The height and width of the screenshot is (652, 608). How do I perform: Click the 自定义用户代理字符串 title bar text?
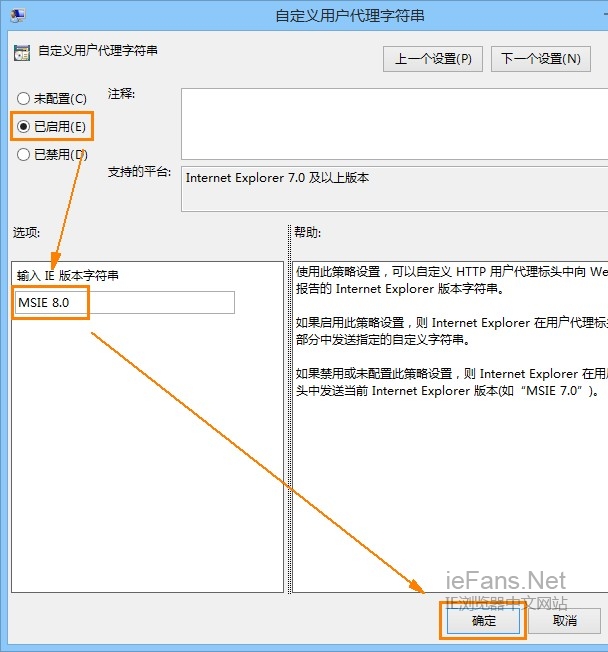350,16
